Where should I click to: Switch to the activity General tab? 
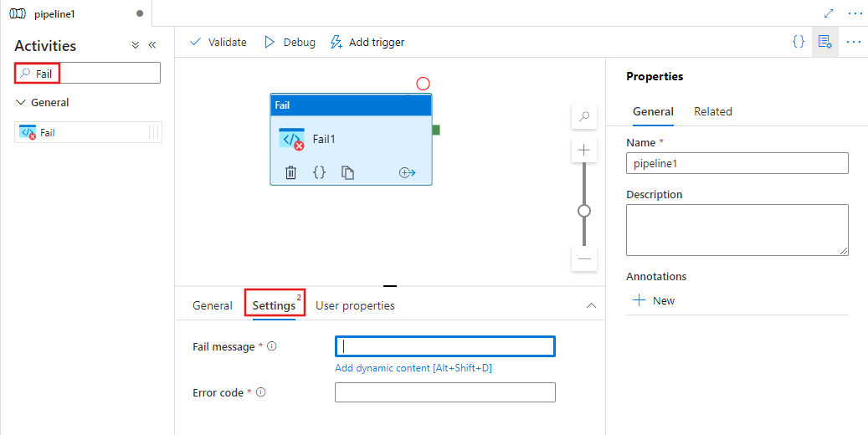213,305
